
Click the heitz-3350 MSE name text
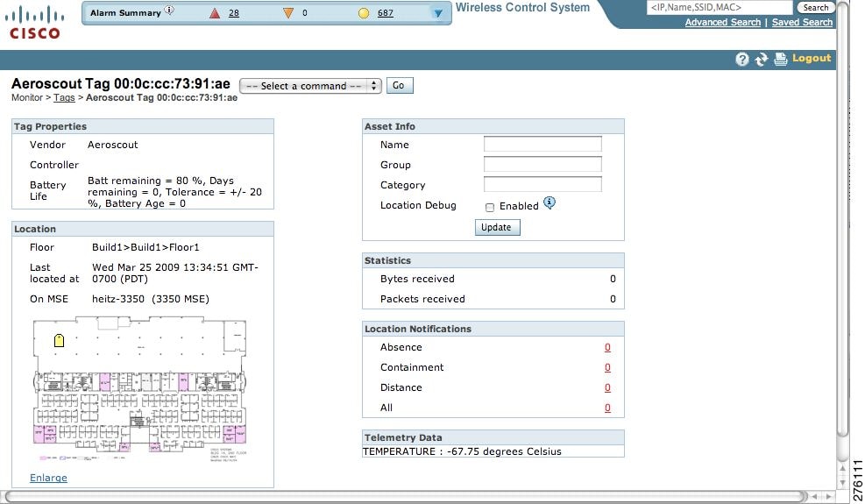(x=151, y=299)
